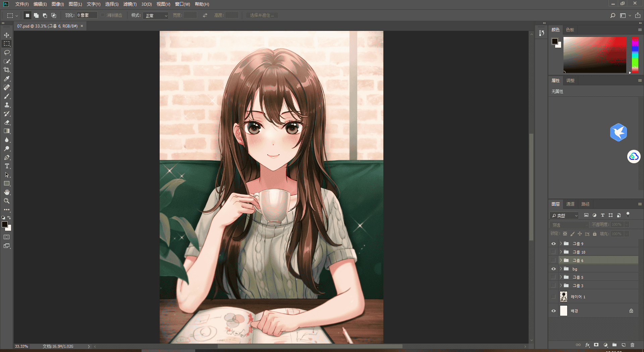The width and height of the screenshot is (644, 352).
Task: Select the Eyedropper tool
Action: point(7,79)
